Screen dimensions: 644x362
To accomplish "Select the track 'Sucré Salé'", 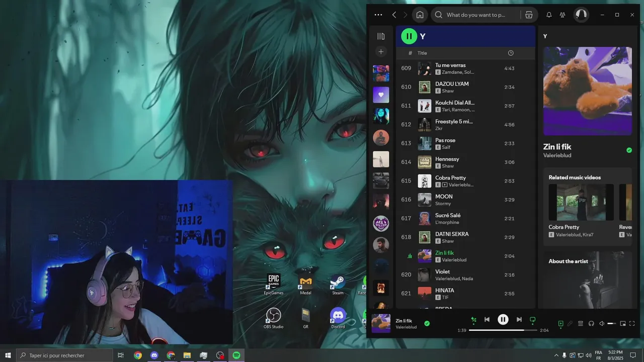I will [x=465, y=218].
